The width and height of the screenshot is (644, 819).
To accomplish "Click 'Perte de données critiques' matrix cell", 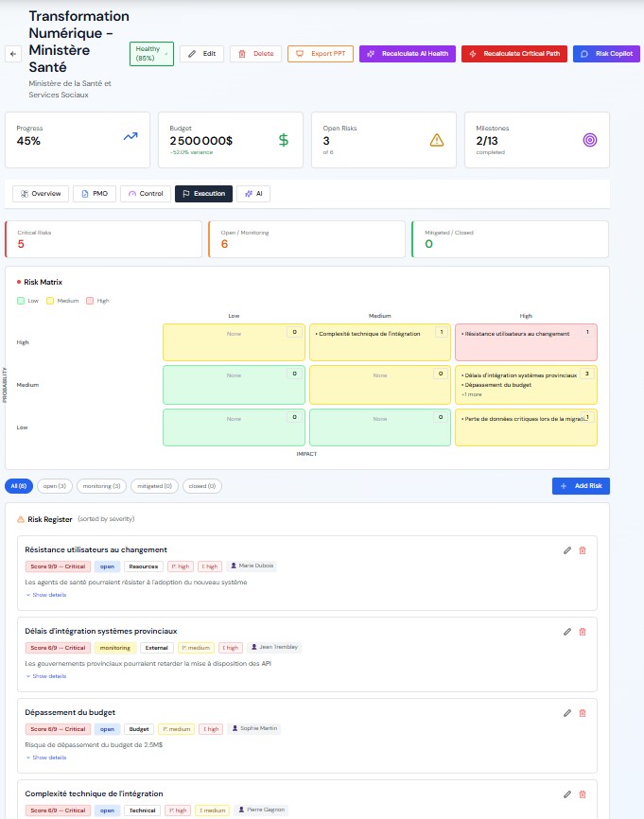I will click(526, 427).
